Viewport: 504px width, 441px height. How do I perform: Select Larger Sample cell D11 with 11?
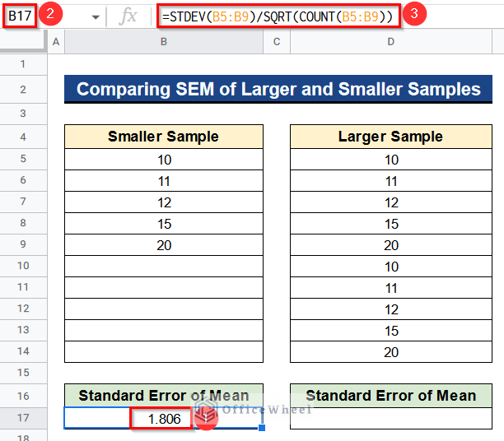tap(391, 288)
